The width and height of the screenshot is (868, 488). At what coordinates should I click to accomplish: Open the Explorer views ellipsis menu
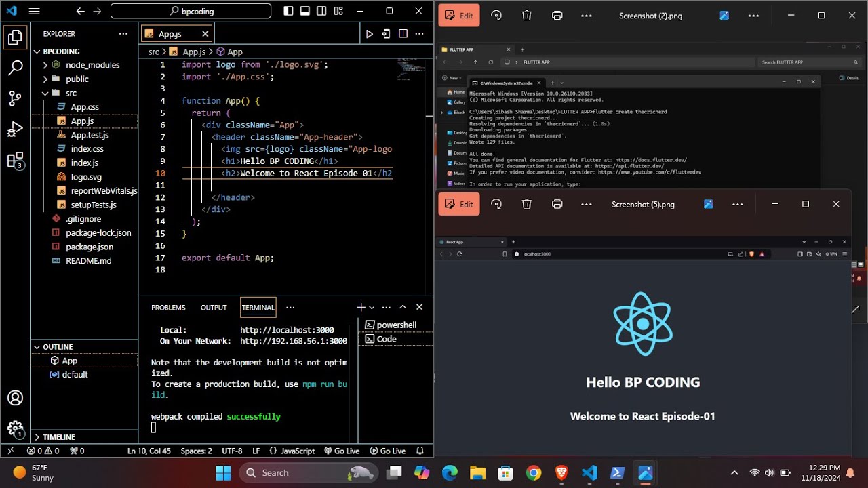[123, 34]
